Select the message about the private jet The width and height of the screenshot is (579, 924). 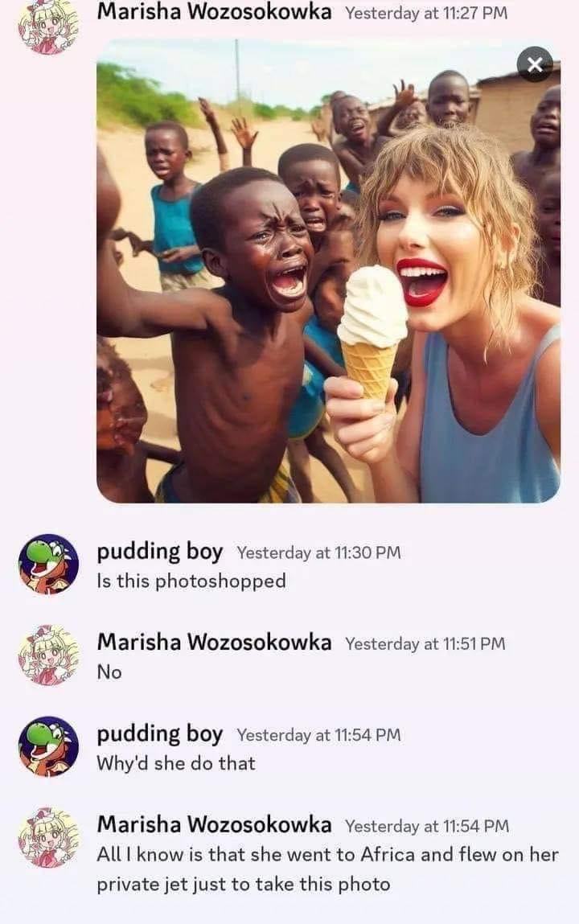point(327,869)
